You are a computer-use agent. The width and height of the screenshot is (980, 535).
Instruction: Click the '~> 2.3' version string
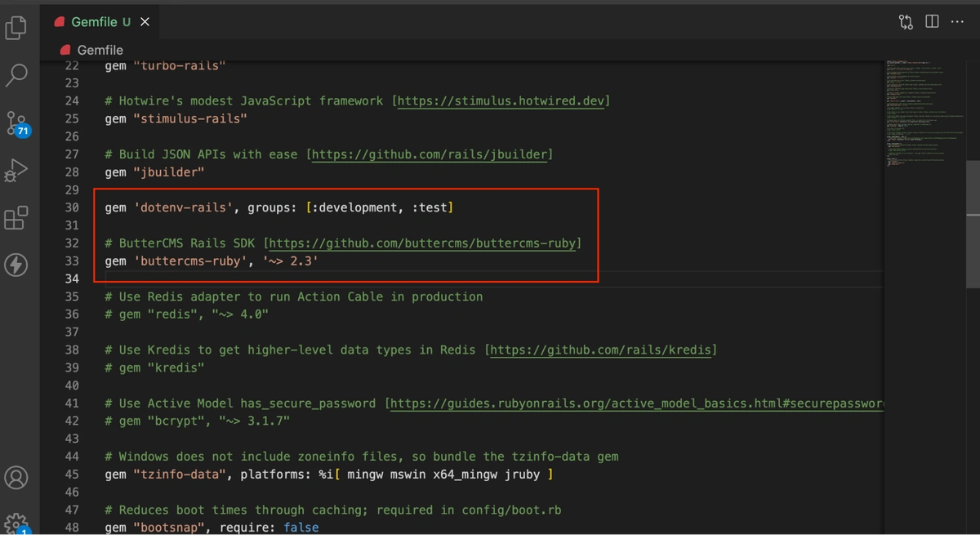point(290,261)
